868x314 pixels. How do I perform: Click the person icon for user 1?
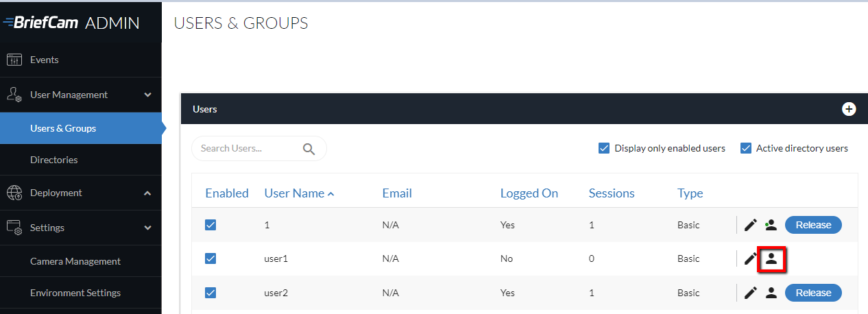(x=771, y=225)
